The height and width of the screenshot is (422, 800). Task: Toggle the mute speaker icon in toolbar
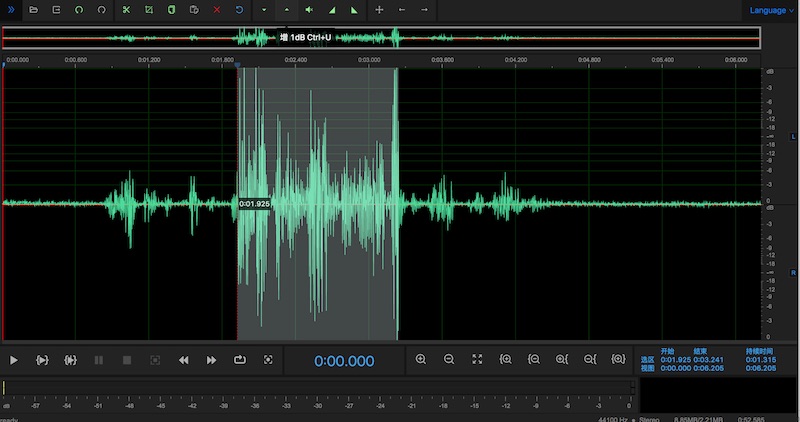[309, 9]
